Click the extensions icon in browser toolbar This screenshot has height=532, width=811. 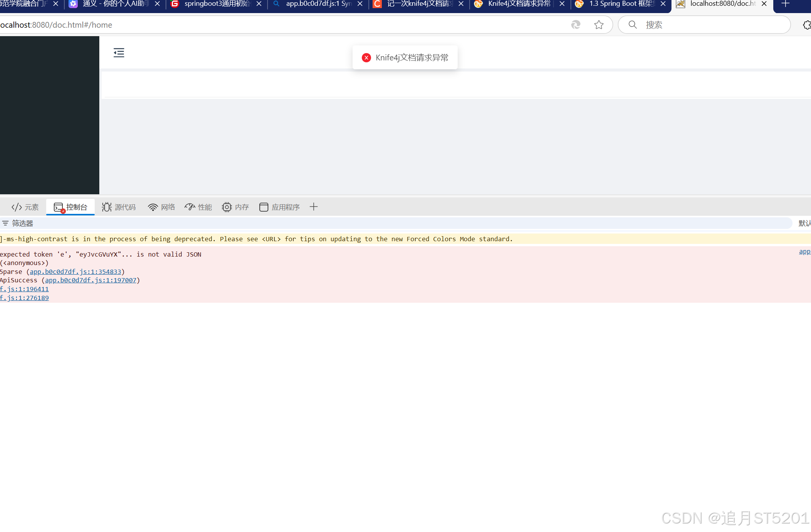pos(807,25)
